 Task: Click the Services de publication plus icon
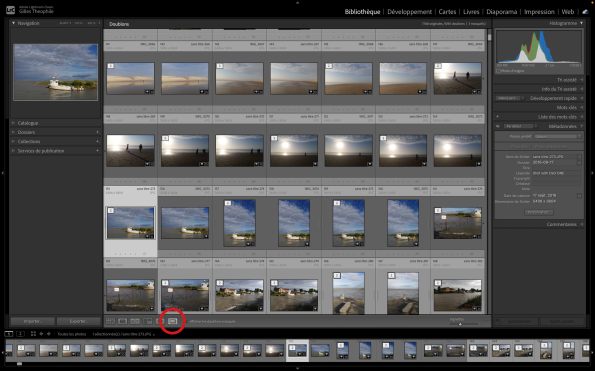click(x=98, y=151)
